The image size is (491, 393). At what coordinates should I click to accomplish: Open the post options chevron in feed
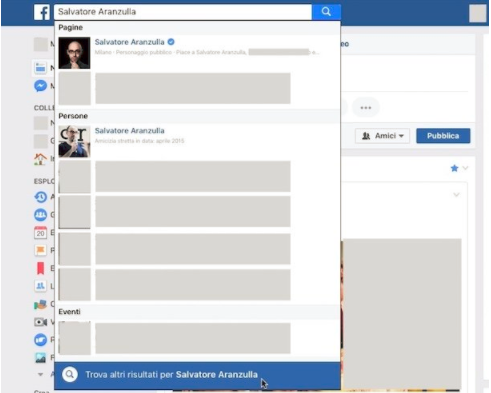click(x=456, y=194)
